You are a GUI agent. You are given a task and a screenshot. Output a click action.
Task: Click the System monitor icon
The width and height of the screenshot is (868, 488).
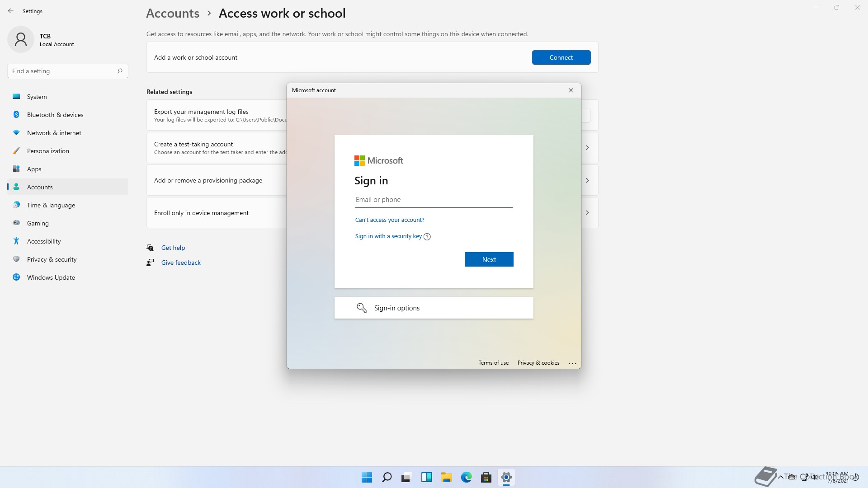(16, 96)
